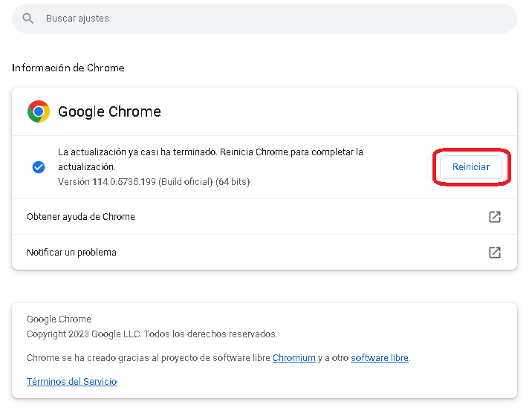532x419 pixels.
Task: Open Notificar un problema row
Action: point(265,253)
